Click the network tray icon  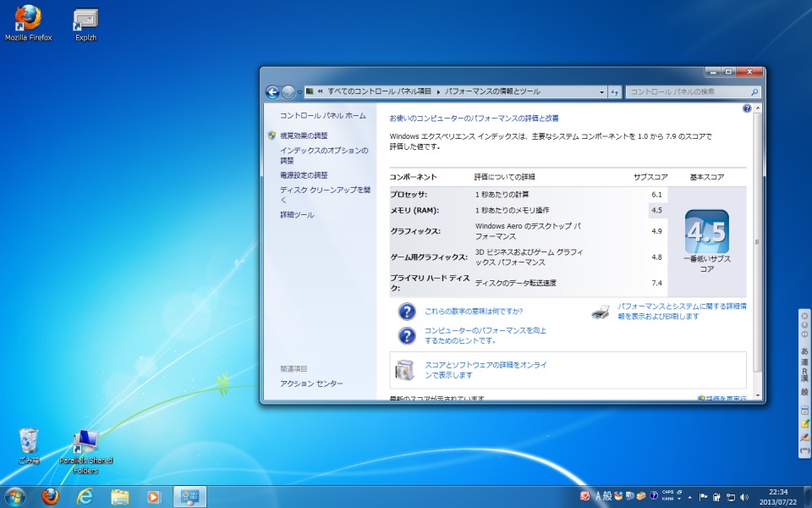[731, 497]
